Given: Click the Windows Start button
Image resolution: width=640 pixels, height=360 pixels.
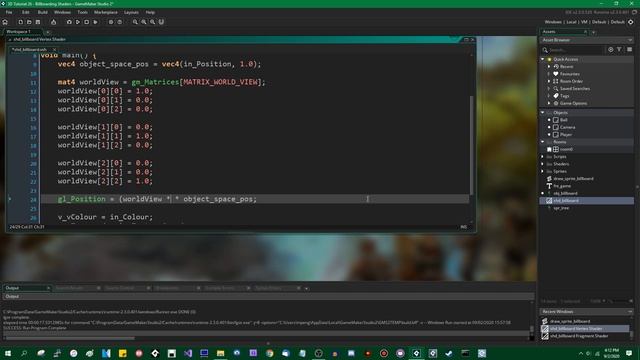Looking at the screenshot, I should pyautogui.click(x=8, y=353).
